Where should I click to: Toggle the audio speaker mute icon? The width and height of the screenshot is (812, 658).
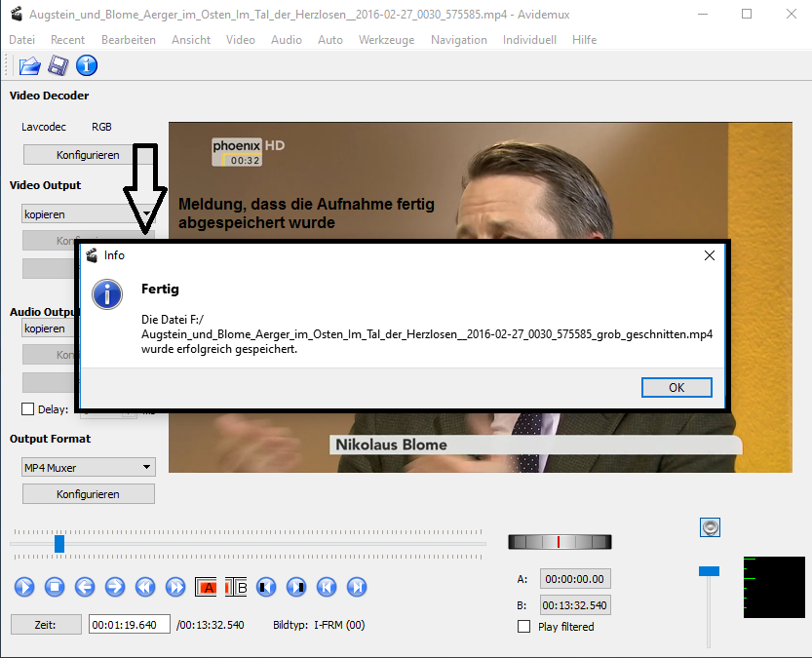[711, 527]
